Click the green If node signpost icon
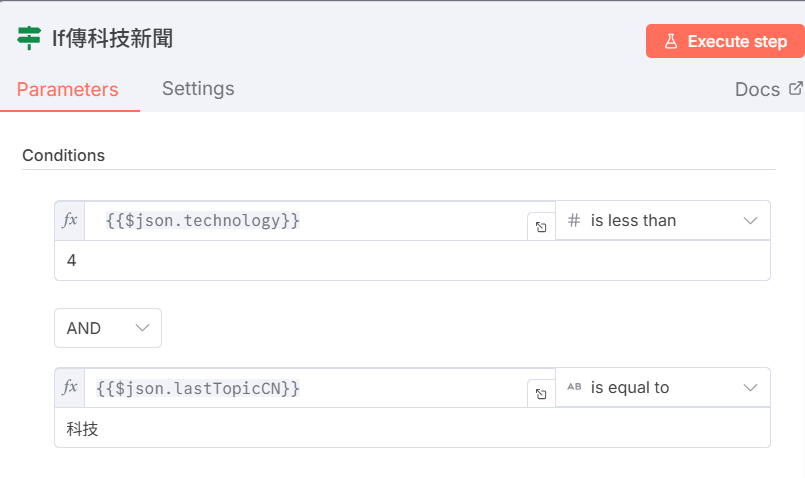 (x=29, y=38)
